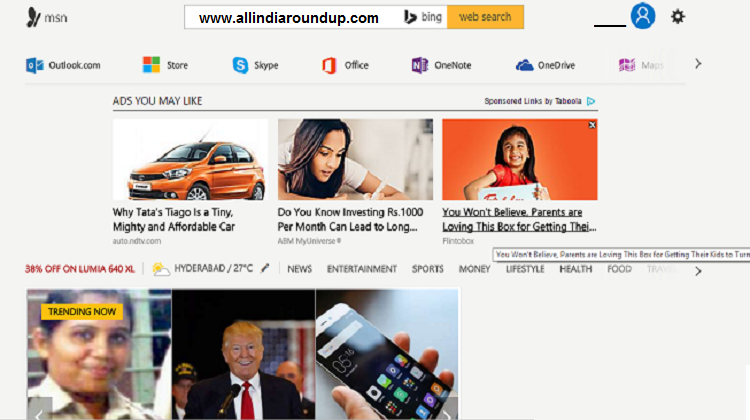750x420 pixels.
Task: Open Tata Tiago car ad thumbnail
Action: [190, 159]
